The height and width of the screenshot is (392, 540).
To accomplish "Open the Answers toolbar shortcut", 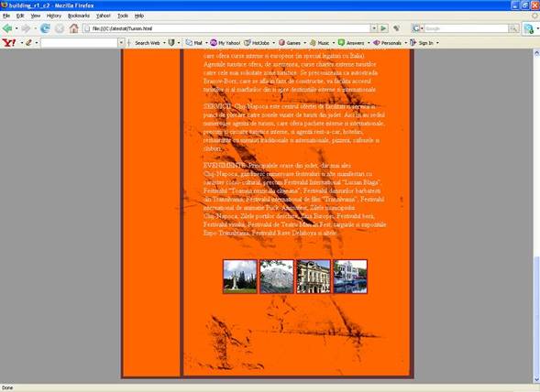I will (x=351, y=43).
